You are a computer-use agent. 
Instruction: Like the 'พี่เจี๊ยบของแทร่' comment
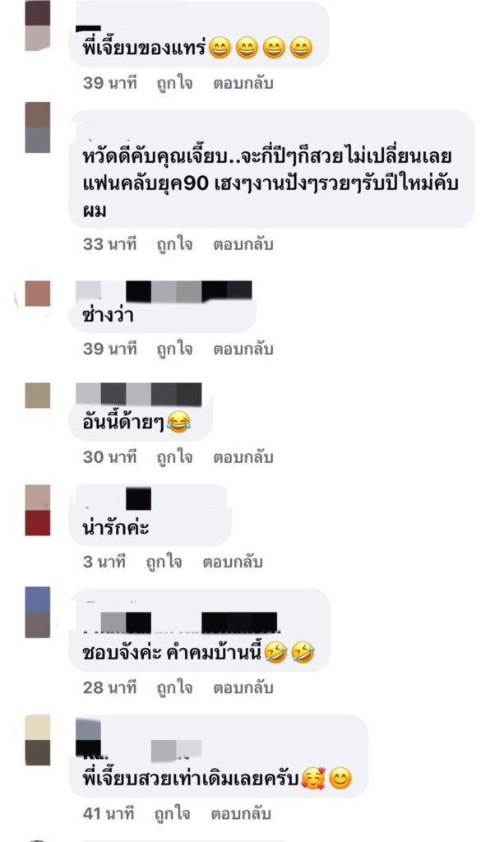click(174, 84)
